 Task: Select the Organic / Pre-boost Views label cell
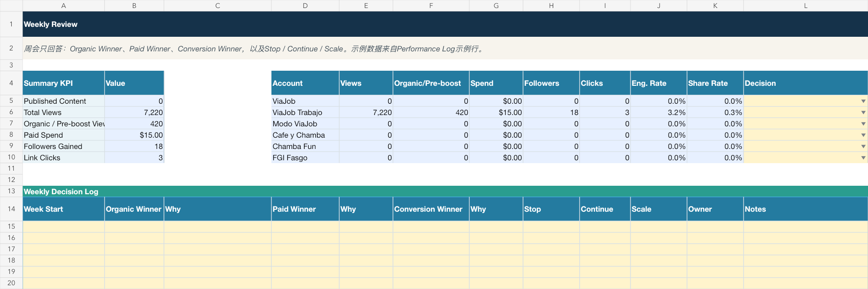(x=64, y=124)
